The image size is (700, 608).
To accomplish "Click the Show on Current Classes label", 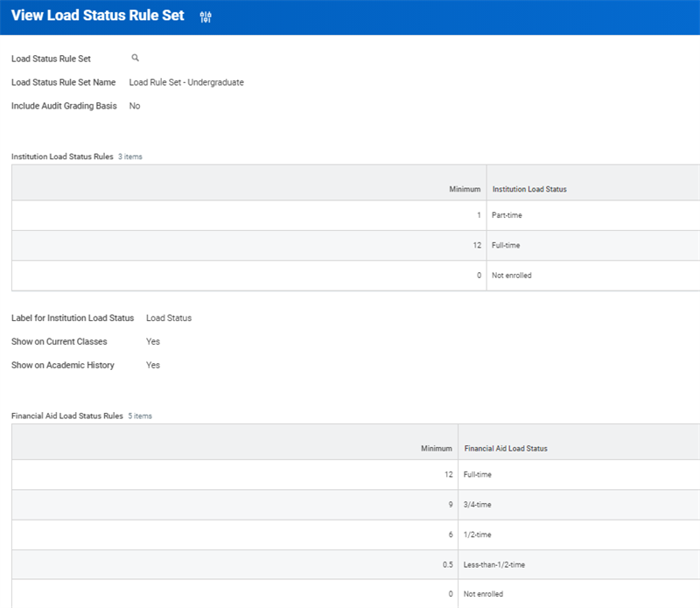I will (x=59, y=341).
